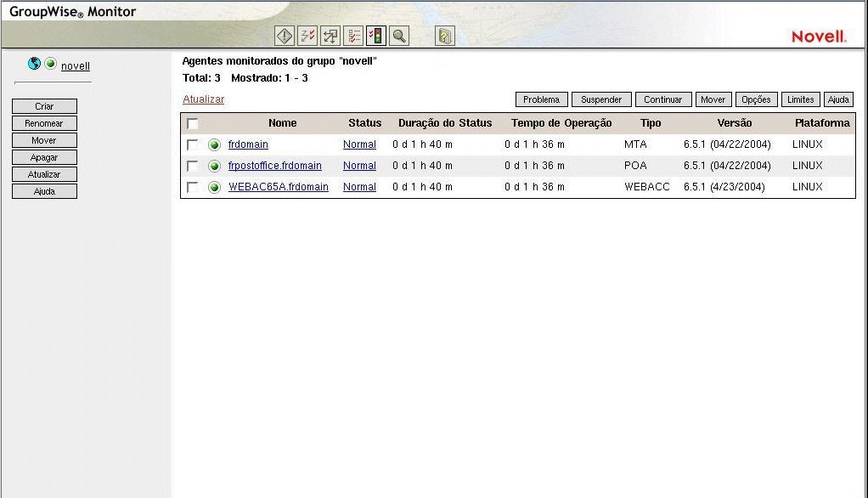
Task: Open the link configuration toolbar icon
Action: (330, 35)
